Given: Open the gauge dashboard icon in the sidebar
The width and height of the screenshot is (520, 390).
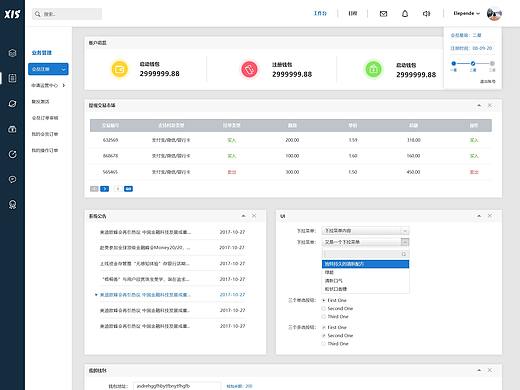Looking at the screenshot, I should coord(12,129).
